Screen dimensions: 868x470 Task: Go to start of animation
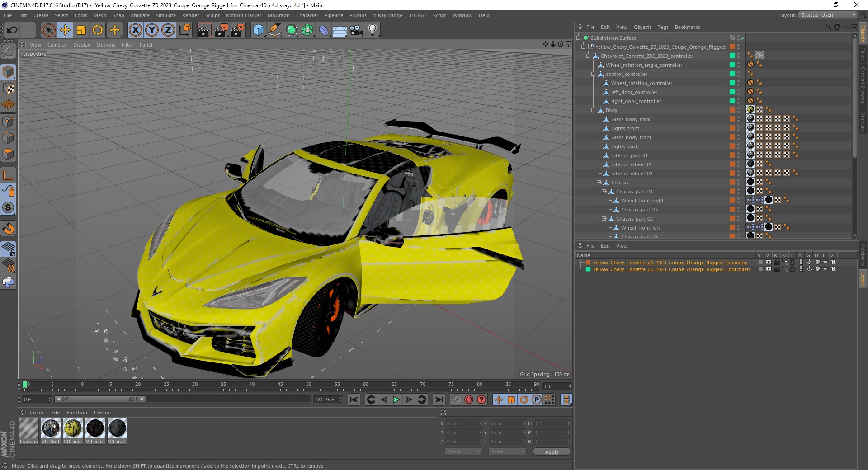coord(354,399)
